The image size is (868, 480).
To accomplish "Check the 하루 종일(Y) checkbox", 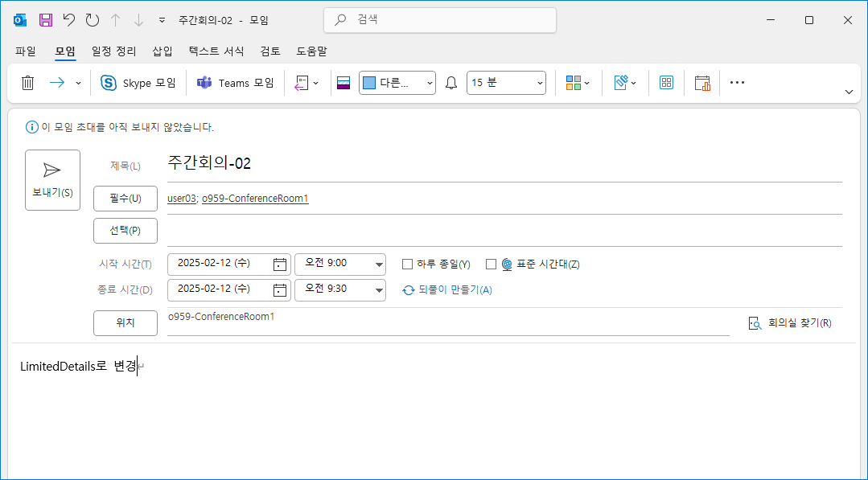I will 407,265.
